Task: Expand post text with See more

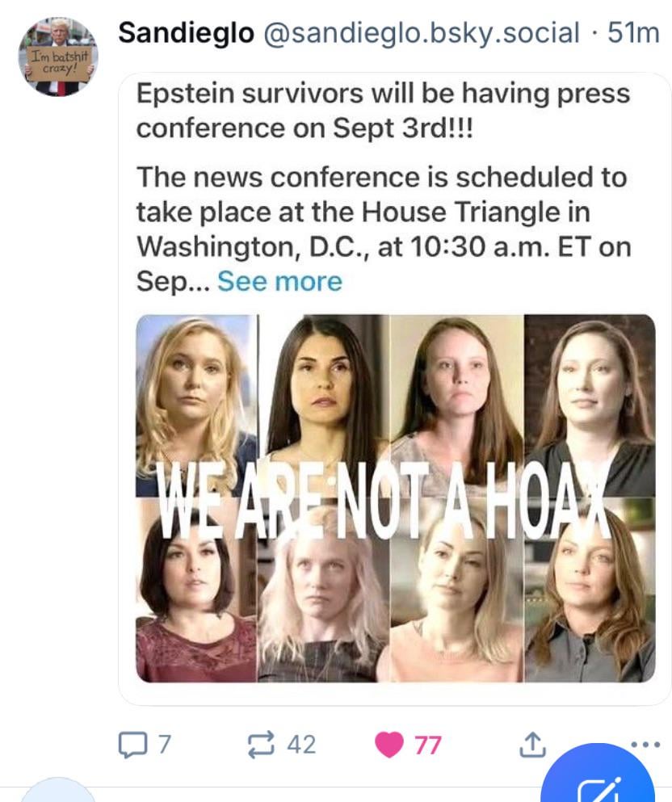Action: [x=279, y=281]
